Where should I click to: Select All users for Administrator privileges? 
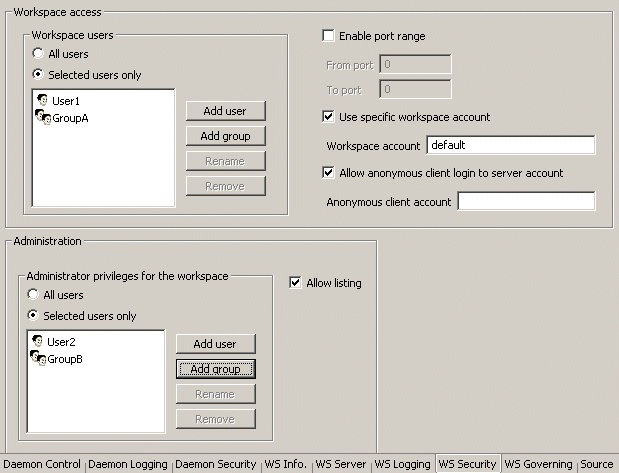click(x=34, y=295)
